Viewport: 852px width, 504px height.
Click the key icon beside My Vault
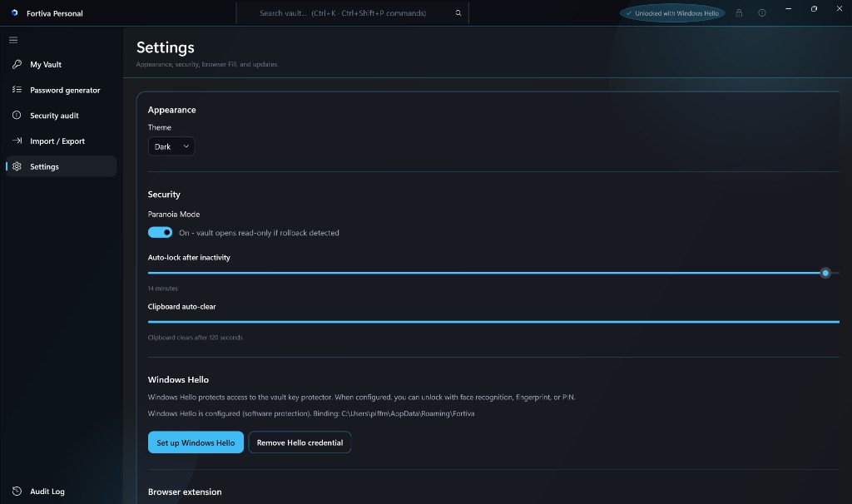tap(17, 64)
